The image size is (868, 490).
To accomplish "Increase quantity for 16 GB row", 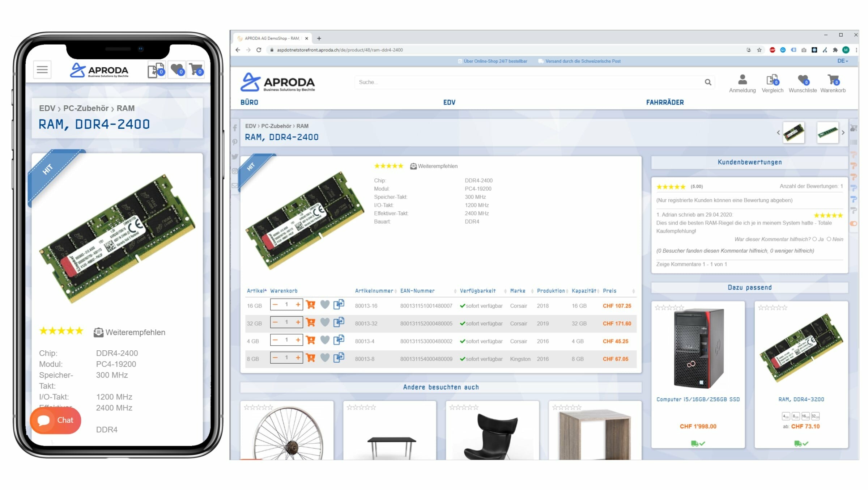I will coord(298,305).
